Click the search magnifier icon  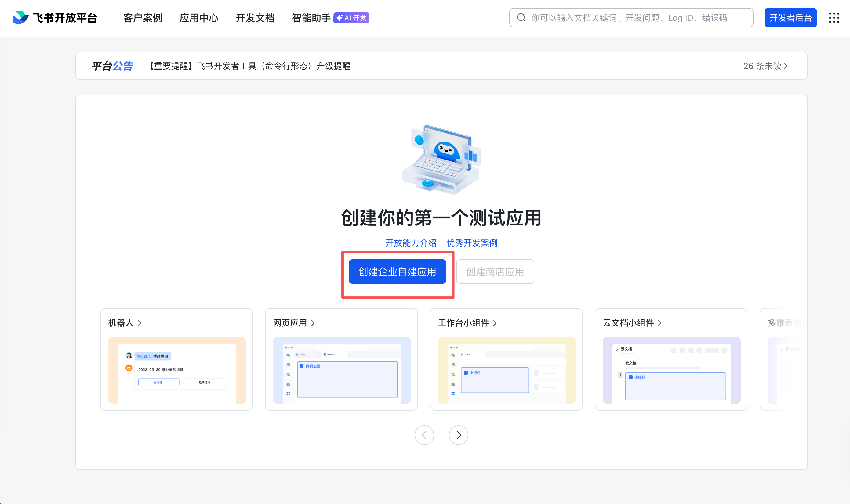click(x=521, y=18)
